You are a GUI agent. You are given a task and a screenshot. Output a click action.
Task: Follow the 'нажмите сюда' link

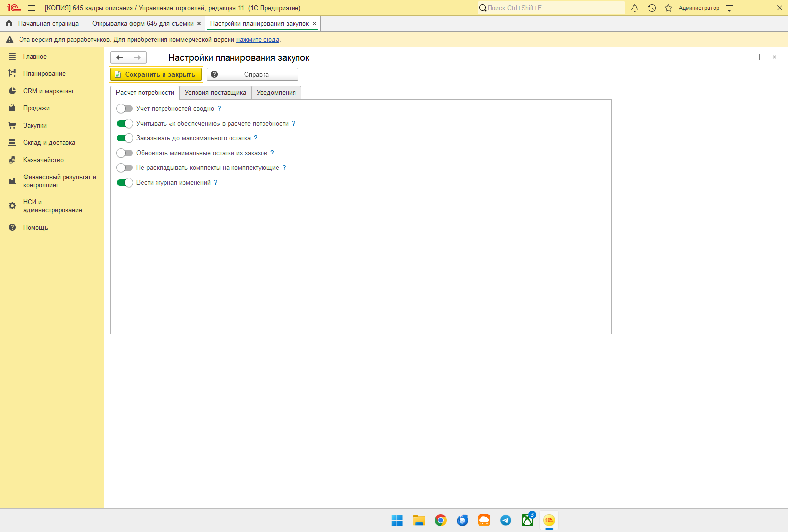pyautogui.click(x=258, y=40)
